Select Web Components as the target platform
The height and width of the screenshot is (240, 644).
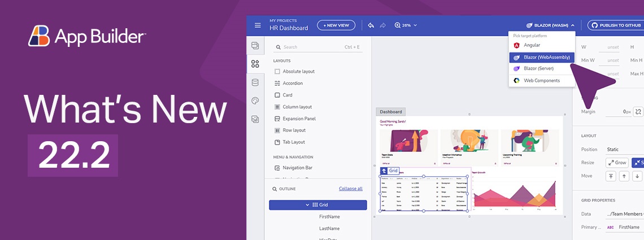[541, 81]
